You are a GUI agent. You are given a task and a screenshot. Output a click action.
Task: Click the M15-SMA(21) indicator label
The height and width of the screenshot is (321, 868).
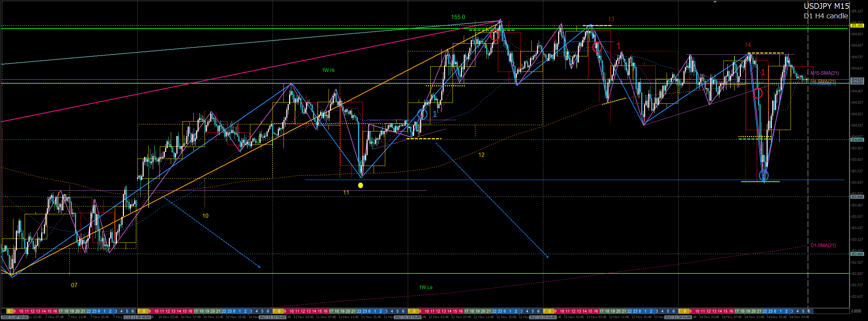(x=824, y=73)
